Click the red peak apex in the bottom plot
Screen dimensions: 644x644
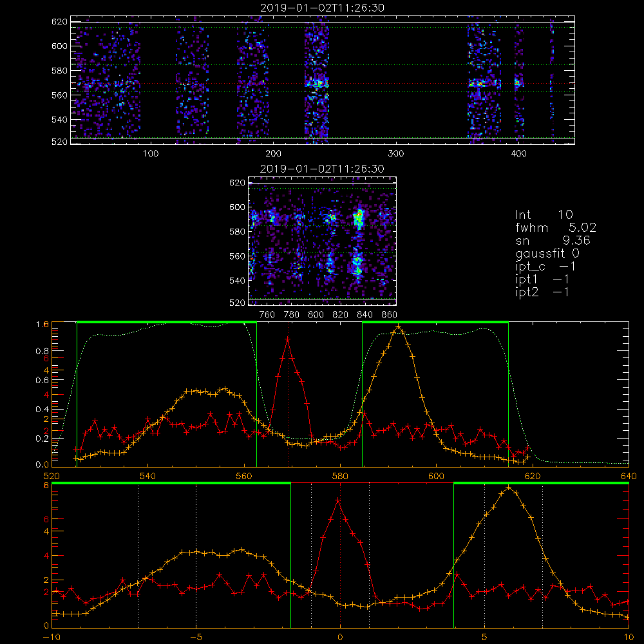pyautogui.click(x=338, y=500)
